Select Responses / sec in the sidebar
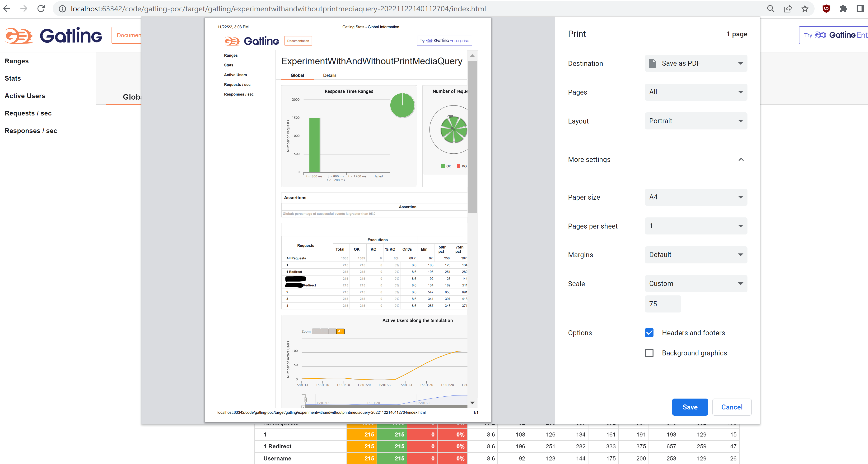Viewport: 868px width, 464px height. [x=31, y=131]
